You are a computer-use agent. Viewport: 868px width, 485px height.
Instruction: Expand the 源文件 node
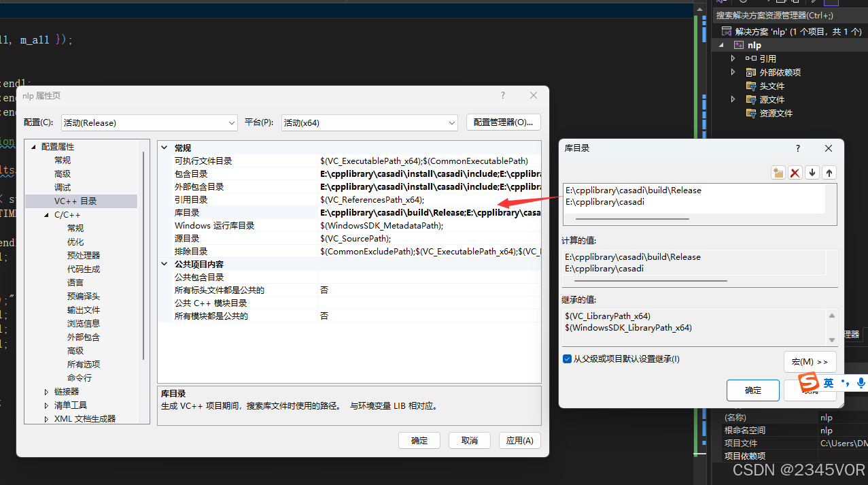[x=733, y=99]
